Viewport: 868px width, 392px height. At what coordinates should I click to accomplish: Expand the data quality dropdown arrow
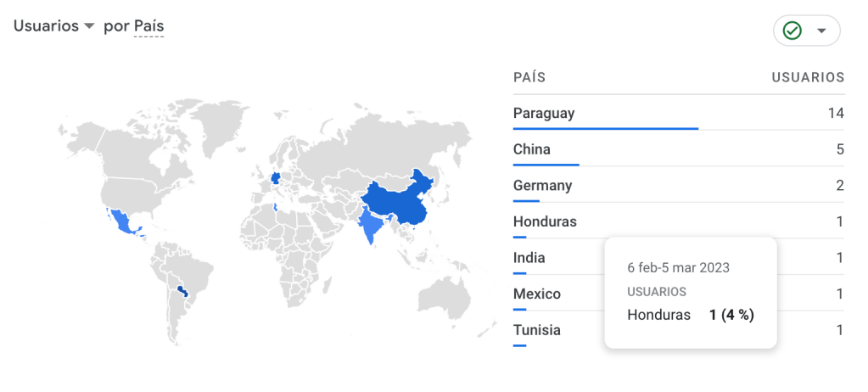(820, 31)
